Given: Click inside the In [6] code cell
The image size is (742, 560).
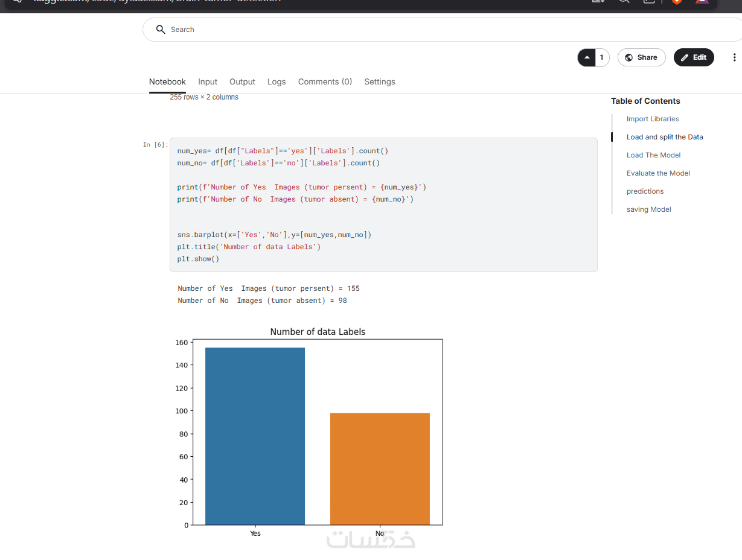Looking at the screenshot, I should click(383, 205).
